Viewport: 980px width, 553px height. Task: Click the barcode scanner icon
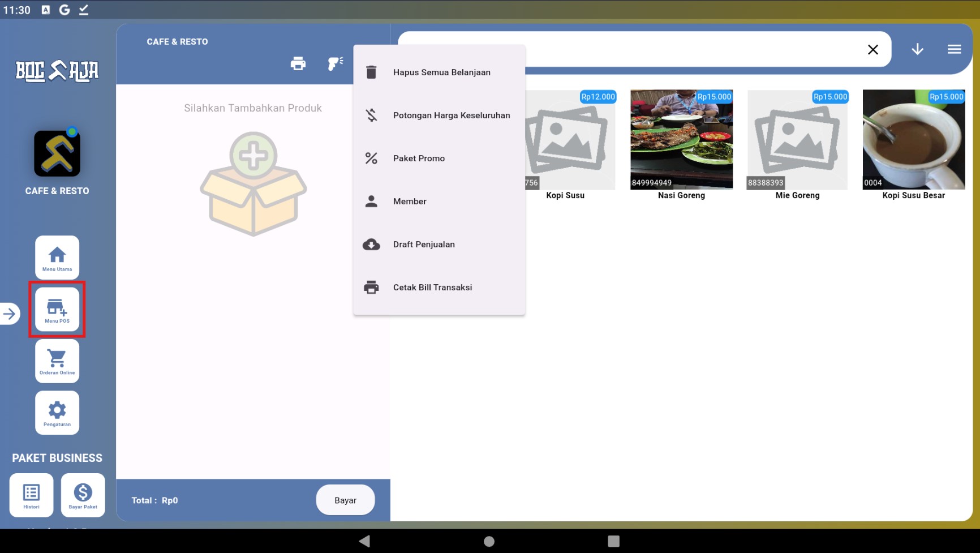(336, 63)
